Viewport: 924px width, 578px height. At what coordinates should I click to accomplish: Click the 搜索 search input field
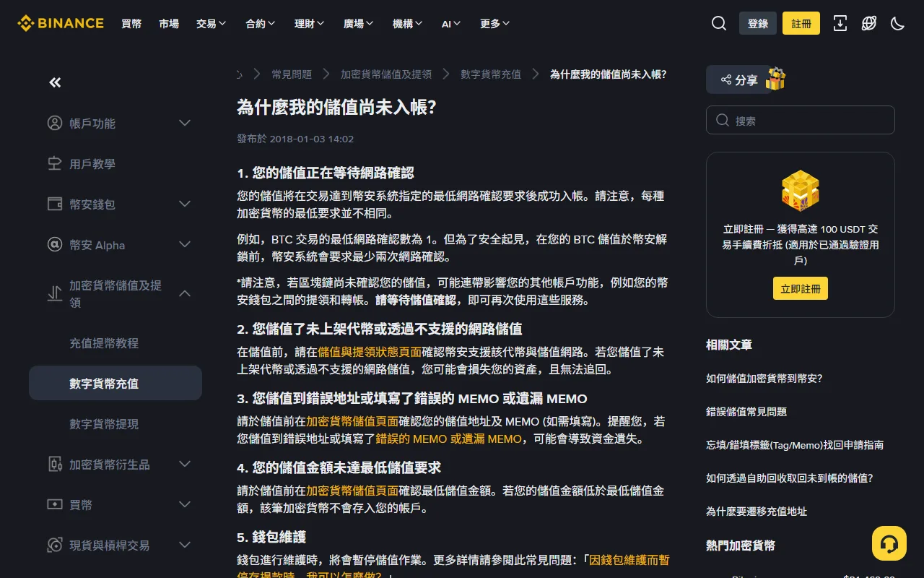click(801, 120)
